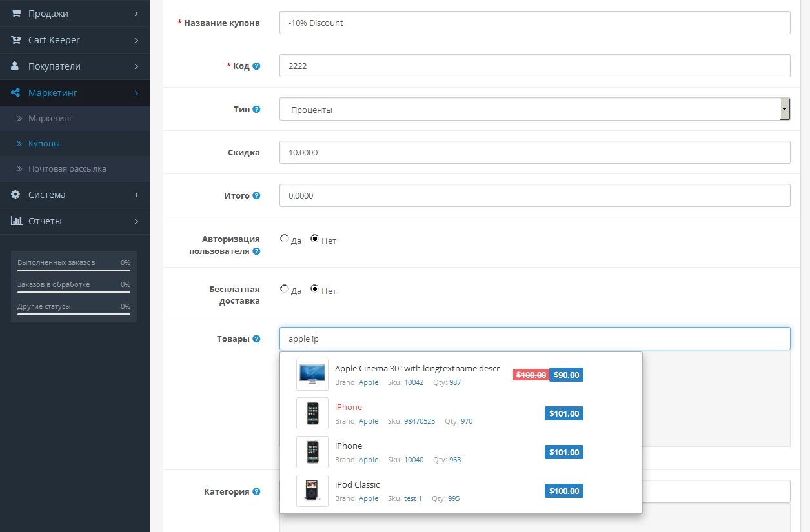Click Qty 963 value

(455, 460)
